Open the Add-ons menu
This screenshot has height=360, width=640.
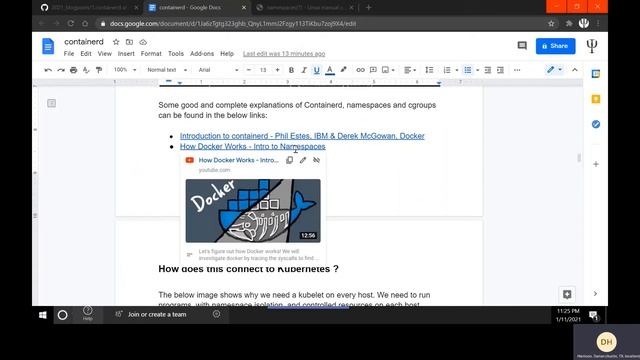(x=202, y=53)
